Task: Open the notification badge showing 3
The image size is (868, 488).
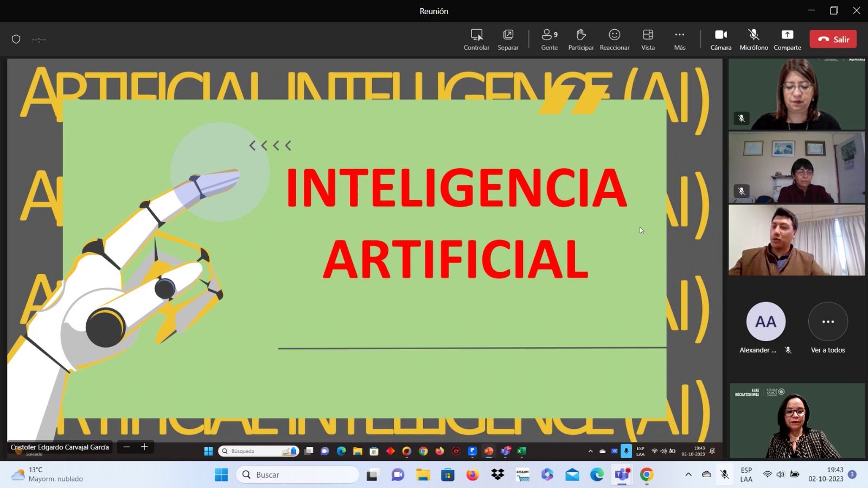Action: click(852, 474)
